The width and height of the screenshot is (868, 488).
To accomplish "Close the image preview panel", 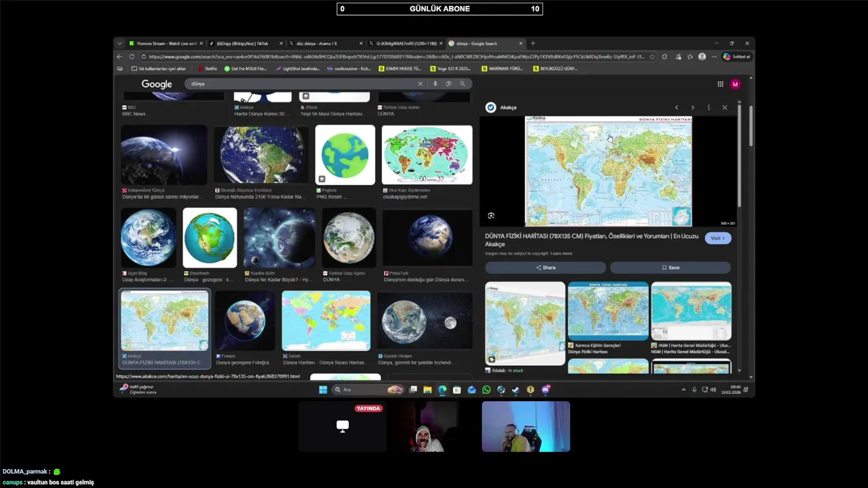I will tap(724, 108).
